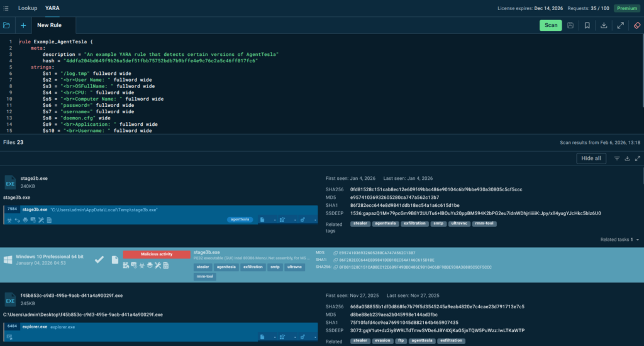The image size is (644, 346).
Task: Click the save rule floppy disk icon
Action: (570, 25)
